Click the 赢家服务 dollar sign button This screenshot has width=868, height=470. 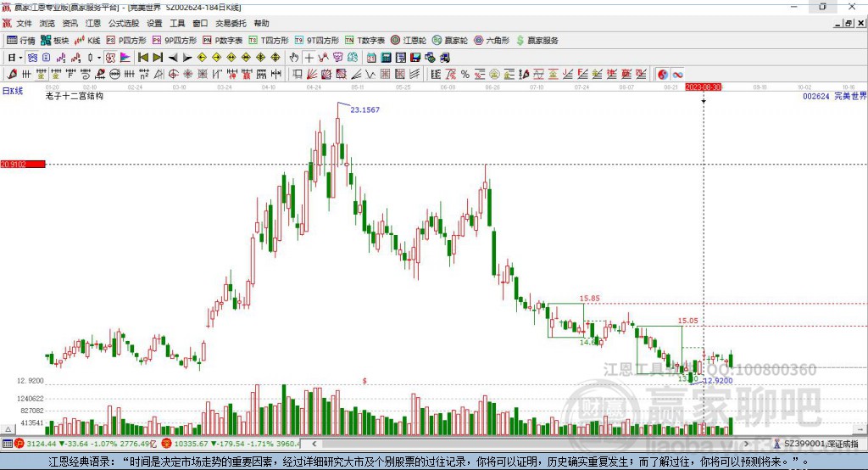click(537, 41)
